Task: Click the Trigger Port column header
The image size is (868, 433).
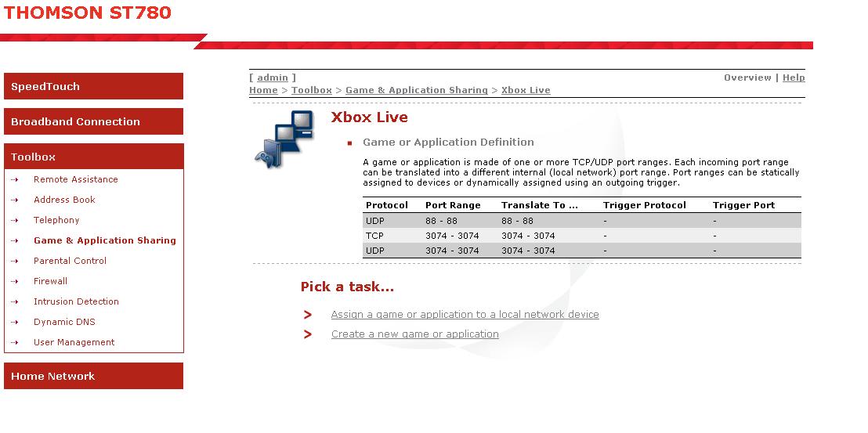Action: 744,205
